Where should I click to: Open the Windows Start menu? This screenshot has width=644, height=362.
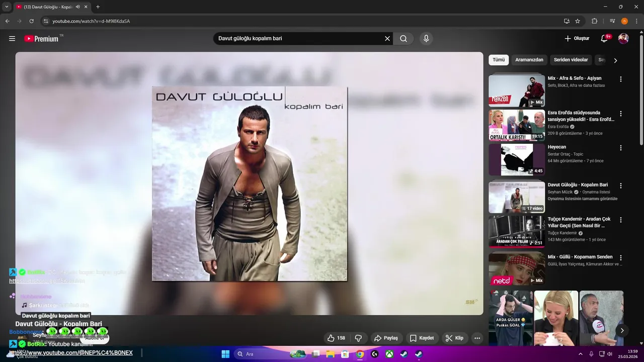(x=225, y=354)
